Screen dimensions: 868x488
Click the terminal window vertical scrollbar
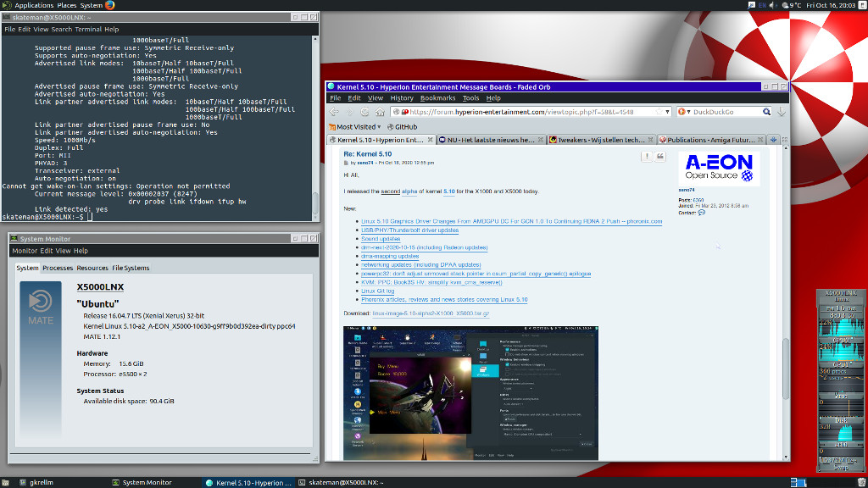[315, 127]
